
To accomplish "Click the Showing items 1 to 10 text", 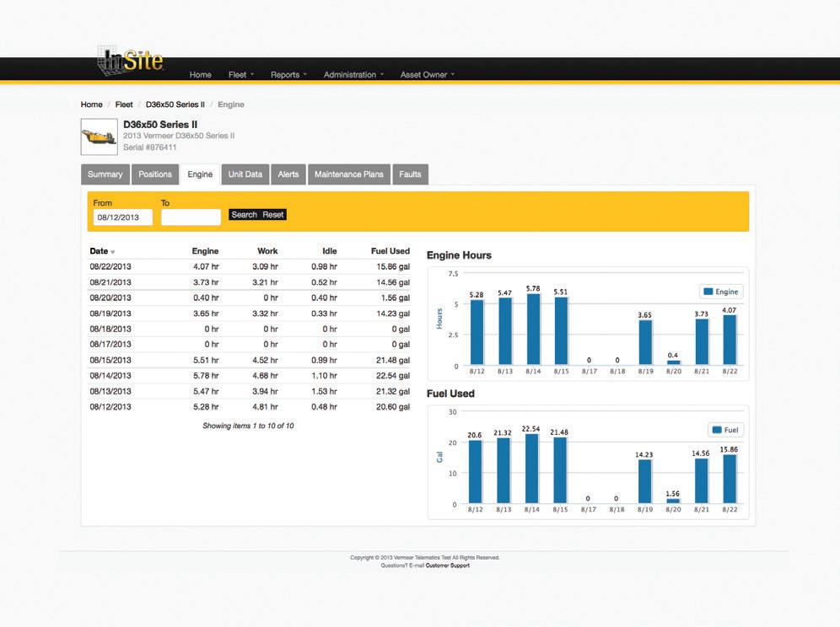I will 248,426.
